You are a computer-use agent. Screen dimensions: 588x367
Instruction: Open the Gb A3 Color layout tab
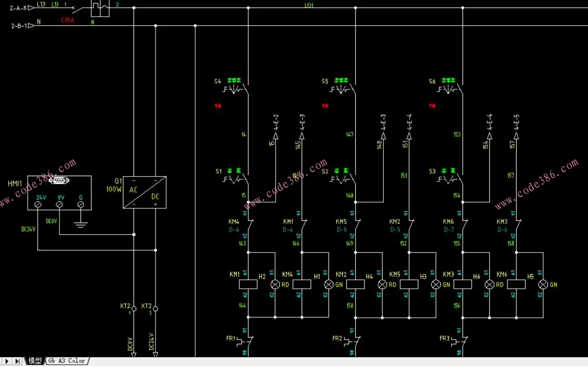[x=67, y=361]
